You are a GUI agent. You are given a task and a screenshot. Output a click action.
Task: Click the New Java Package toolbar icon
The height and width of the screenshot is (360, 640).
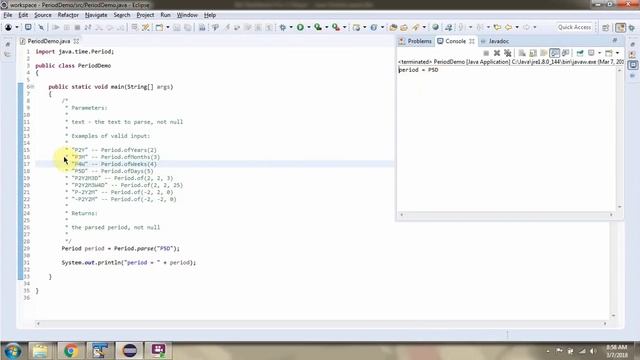point(356,27)
